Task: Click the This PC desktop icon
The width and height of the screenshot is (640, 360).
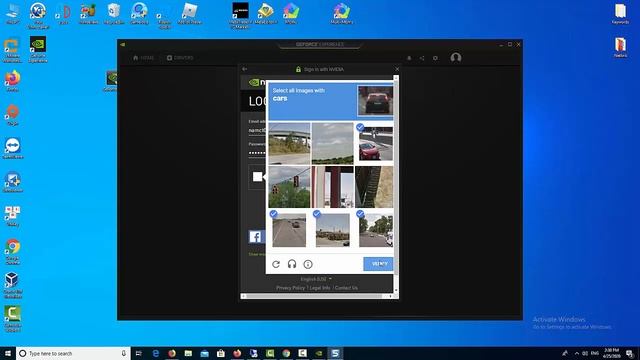Action: (x=13, y=13)
